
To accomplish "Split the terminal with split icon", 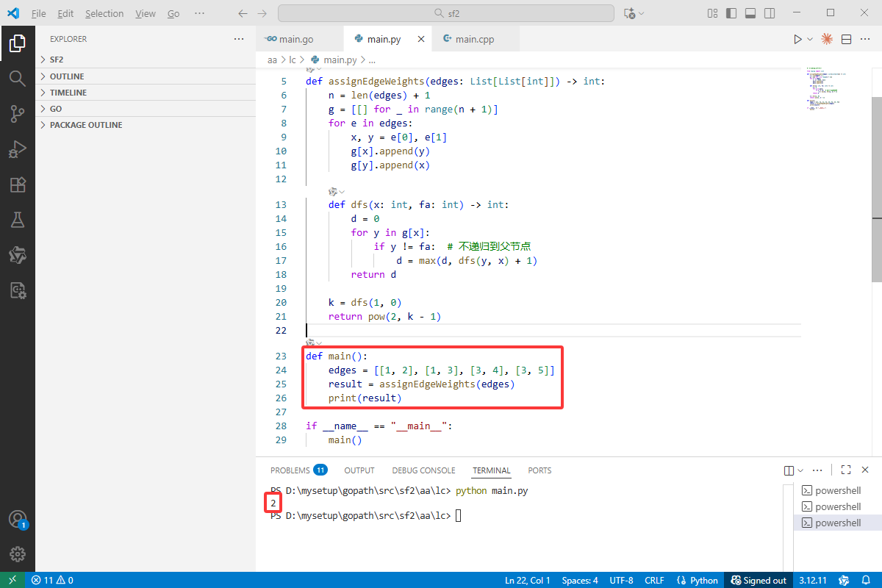I will 789,470.
